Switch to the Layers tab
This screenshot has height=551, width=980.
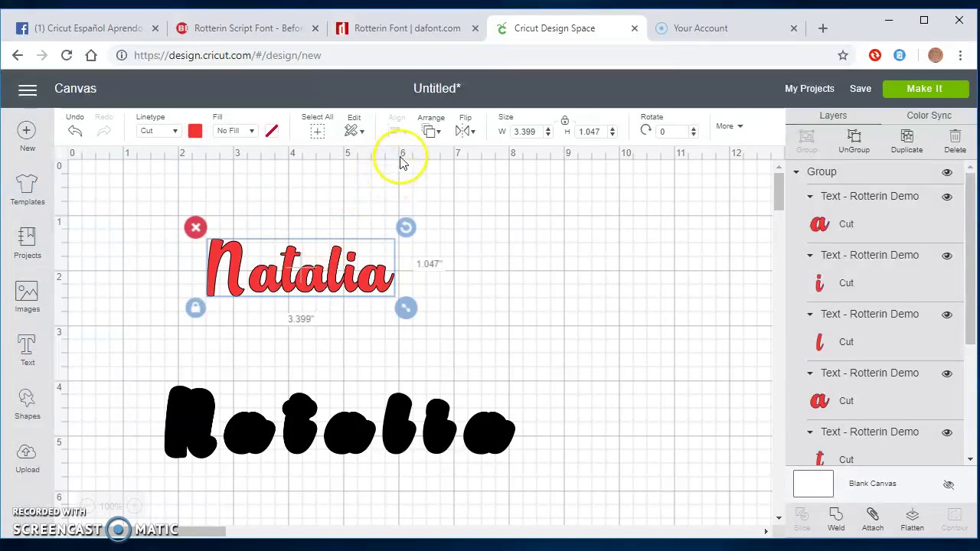(x=833, y=116)
